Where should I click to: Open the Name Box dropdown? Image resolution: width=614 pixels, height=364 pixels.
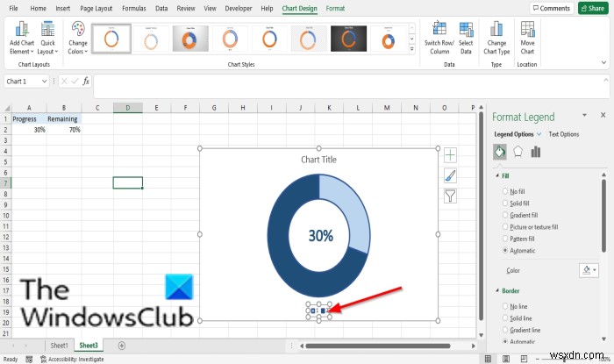(x=44, y=82)
